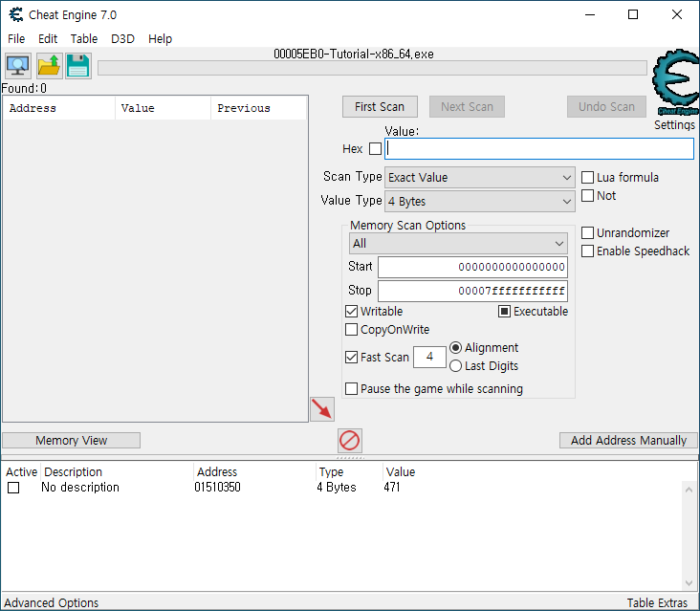Save the table with the floppy disk icon
The height and width of the screenshot is (611, 700).
tap(78, 66)
